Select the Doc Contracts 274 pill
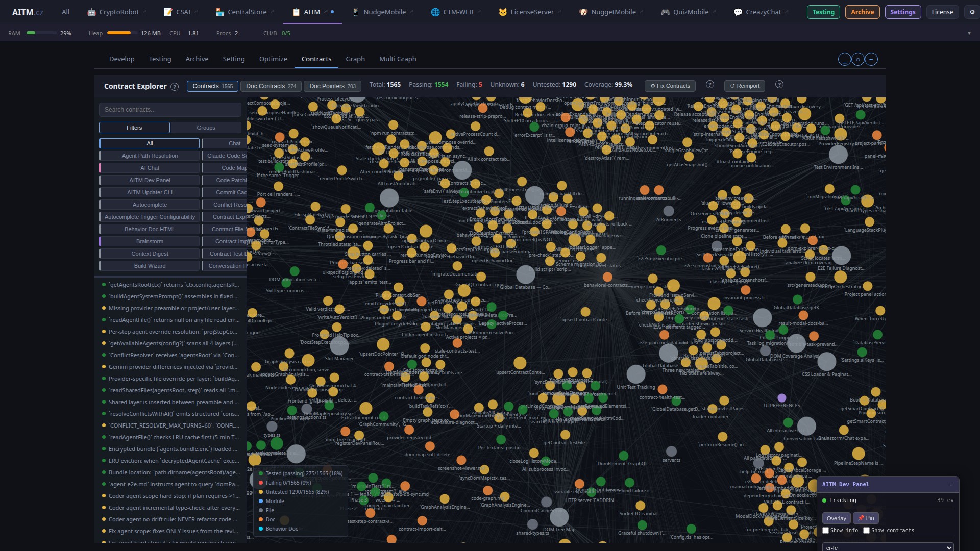 [x=271, y=86]
